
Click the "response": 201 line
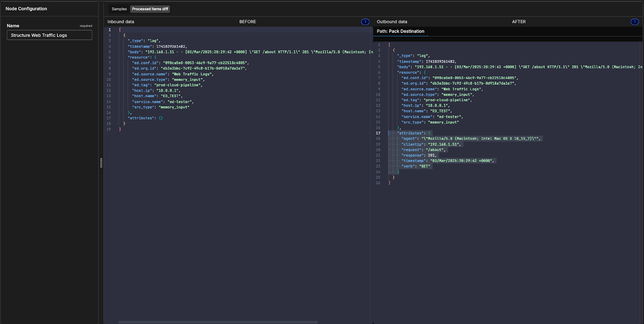[419, 155]
